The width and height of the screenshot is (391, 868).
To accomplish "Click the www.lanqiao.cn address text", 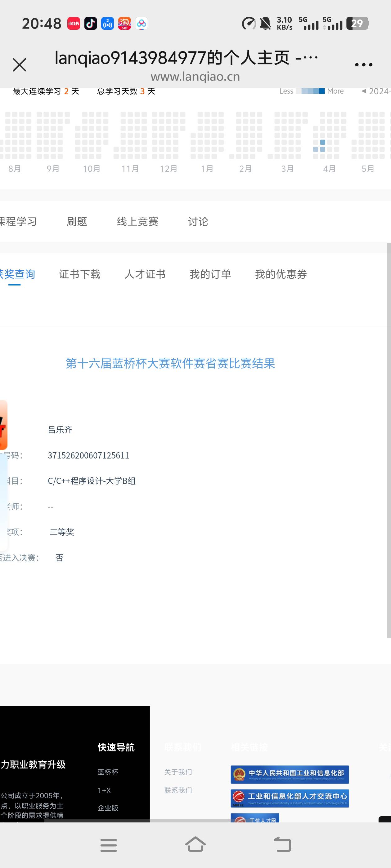I will (x=195, y=77).
